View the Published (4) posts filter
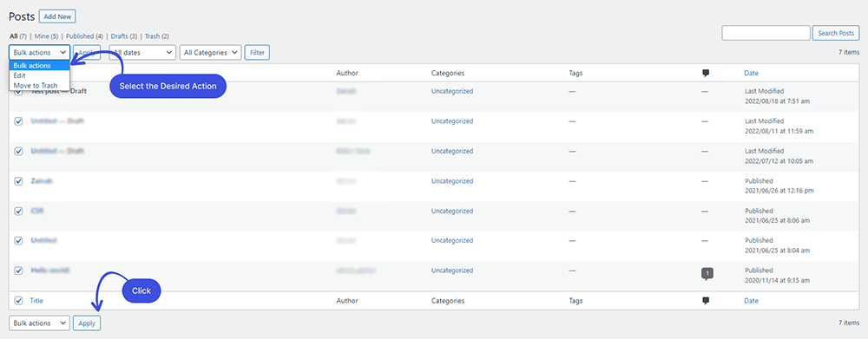The height and width of the screenshot is (339, 868). pos(84,36)
